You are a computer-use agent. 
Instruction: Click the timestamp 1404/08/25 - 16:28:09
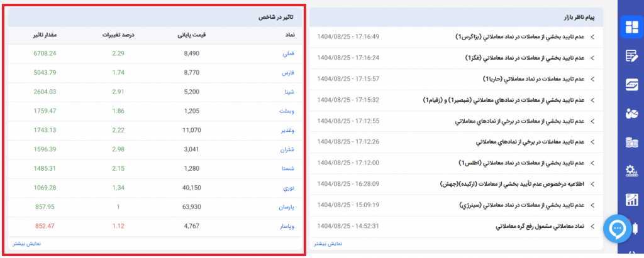tap(348, 184)
